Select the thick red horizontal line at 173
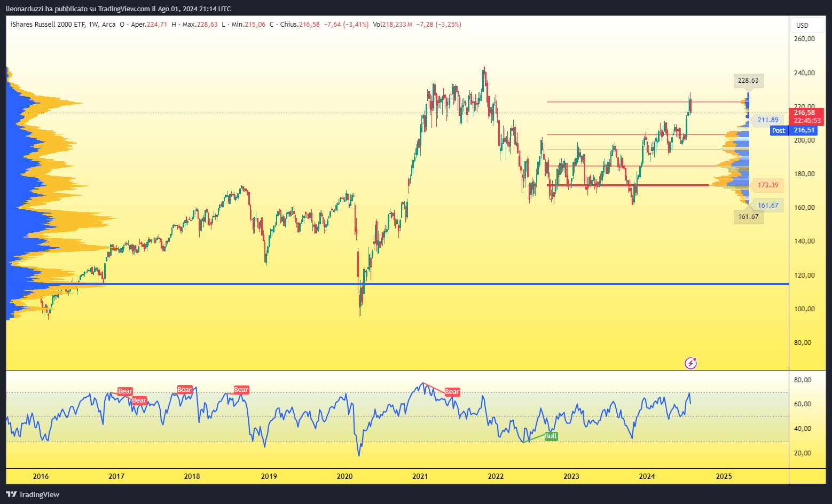The image size is (832, 504). pos(628,185)
